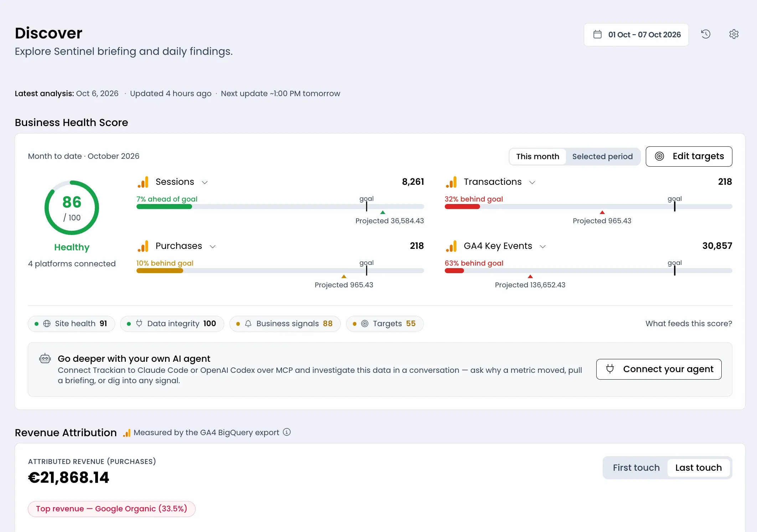This screenshot has height=532, width=757.
Task: Click the 86 / 100 health score ring
Action: pos(72,208)
